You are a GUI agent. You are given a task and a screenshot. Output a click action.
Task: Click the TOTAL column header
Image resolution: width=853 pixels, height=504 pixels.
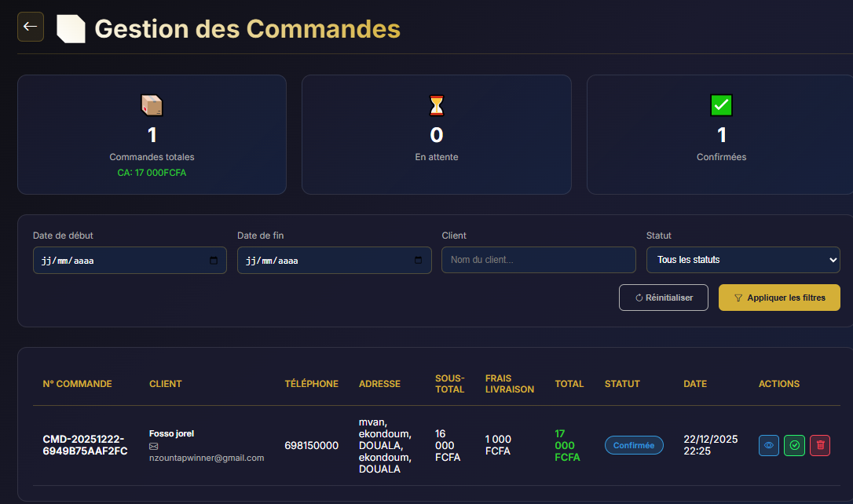pyautogui.click(x=569, y=384)
